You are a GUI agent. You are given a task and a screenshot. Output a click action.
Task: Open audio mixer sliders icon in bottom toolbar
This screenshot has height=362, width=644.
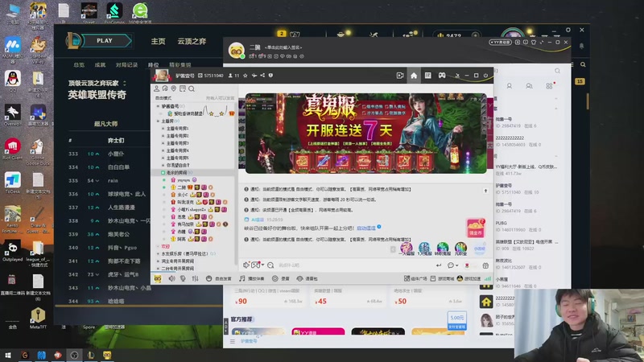pyautogui.click(x=195, y=278)
